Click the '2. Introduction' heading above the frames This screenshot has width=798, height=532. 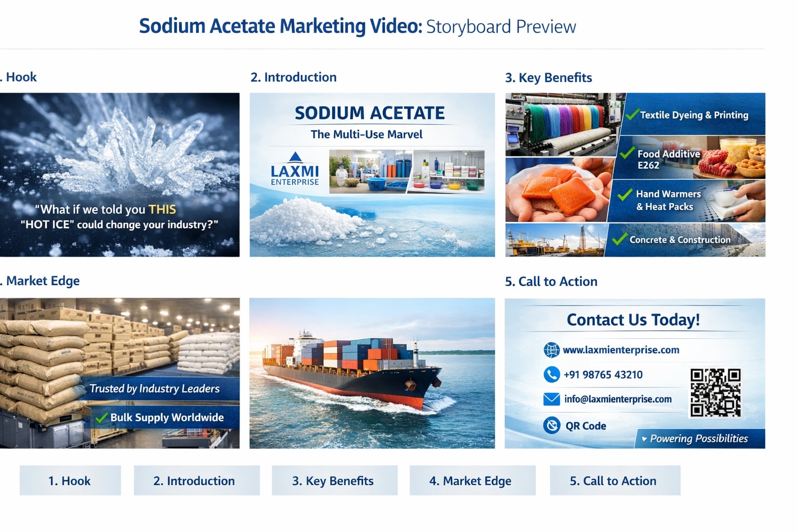point(294,77)
